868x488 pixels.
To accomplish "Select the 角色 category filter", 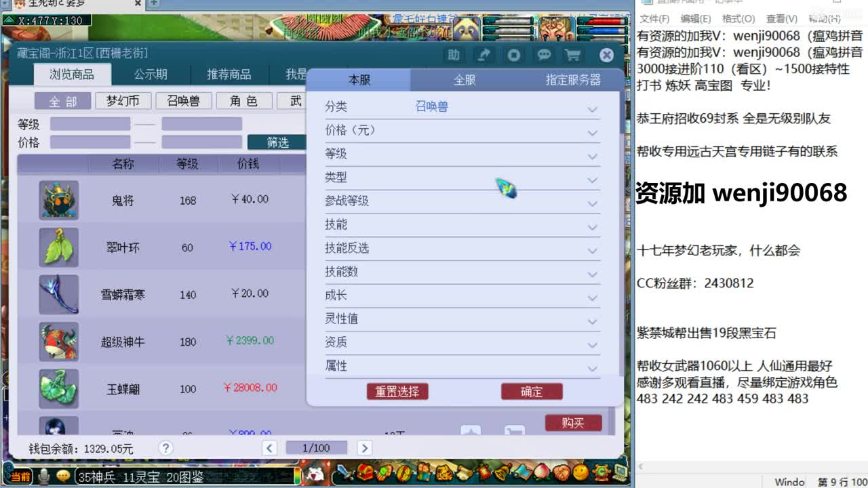I will pos(243,101).
